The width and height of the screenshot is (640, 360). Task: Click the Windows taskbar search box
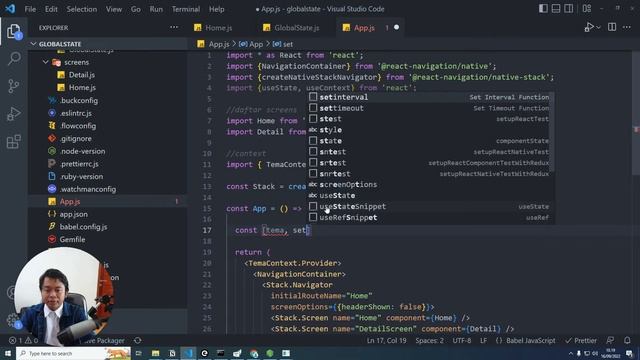click(x=73, y=353)
